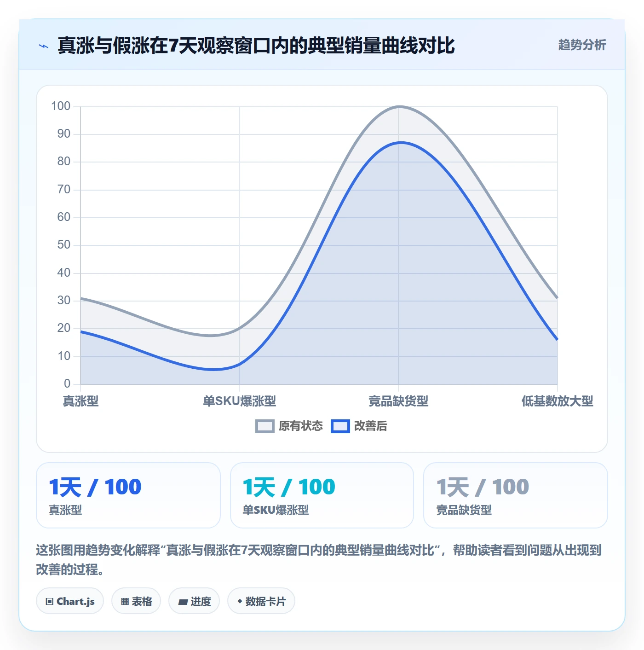Click the 单SKU爆涨型 x-axis label
This screenshot has width=644, height=650.
click(x=240, y=401)
